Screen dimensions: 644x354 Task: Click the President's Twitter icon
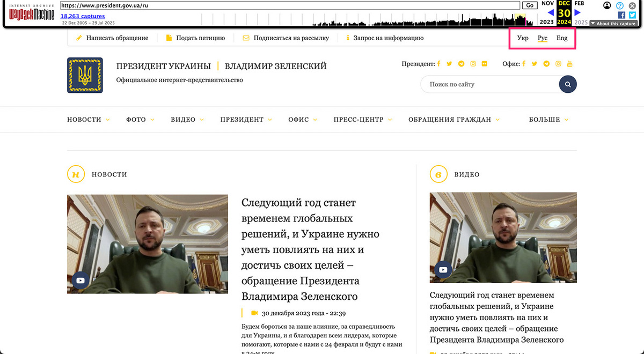click(449, 63)
